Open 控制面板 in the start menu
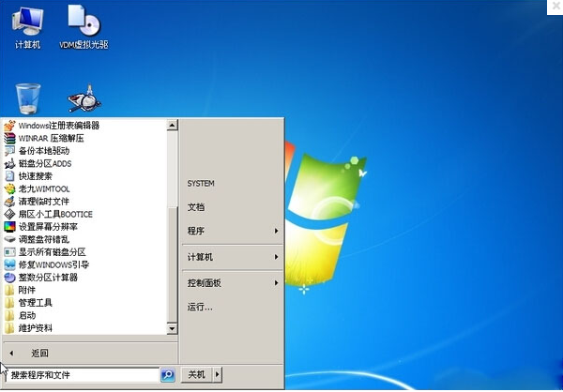The width and height of the screenshot is (563, 392). click(x=205, y=283)
